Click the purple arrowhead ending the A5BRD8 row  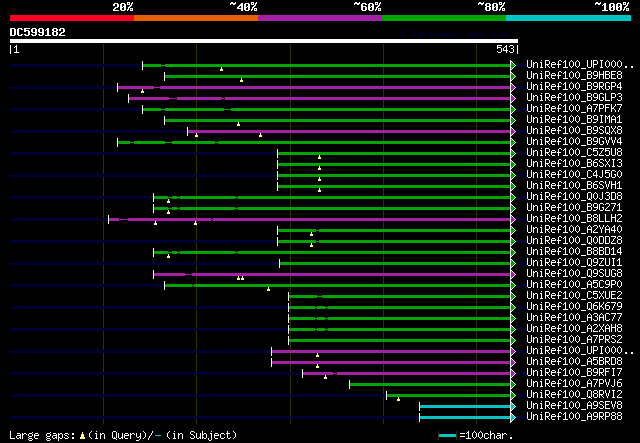[x=513, y=363]
